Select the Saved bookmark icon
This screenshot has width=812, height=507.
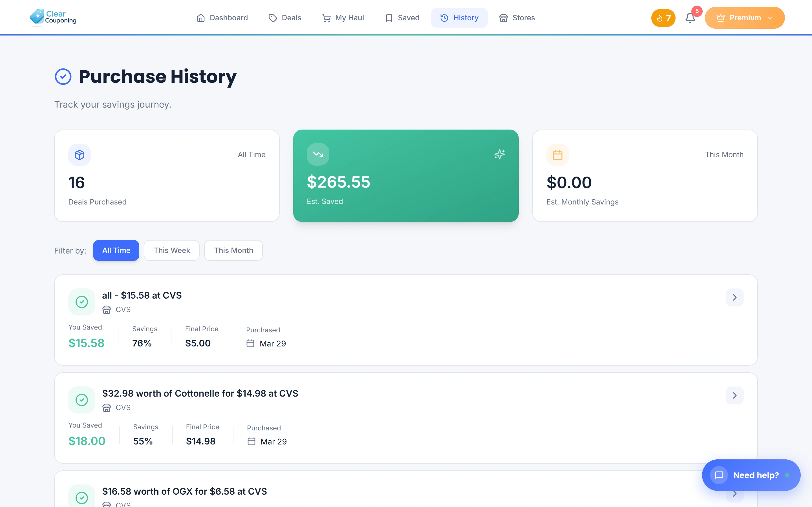pos(389,17)
